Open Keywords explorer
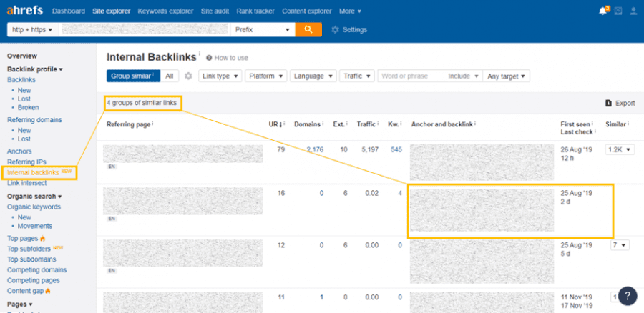Screen dimensions: 644x313 pos(165,11)
